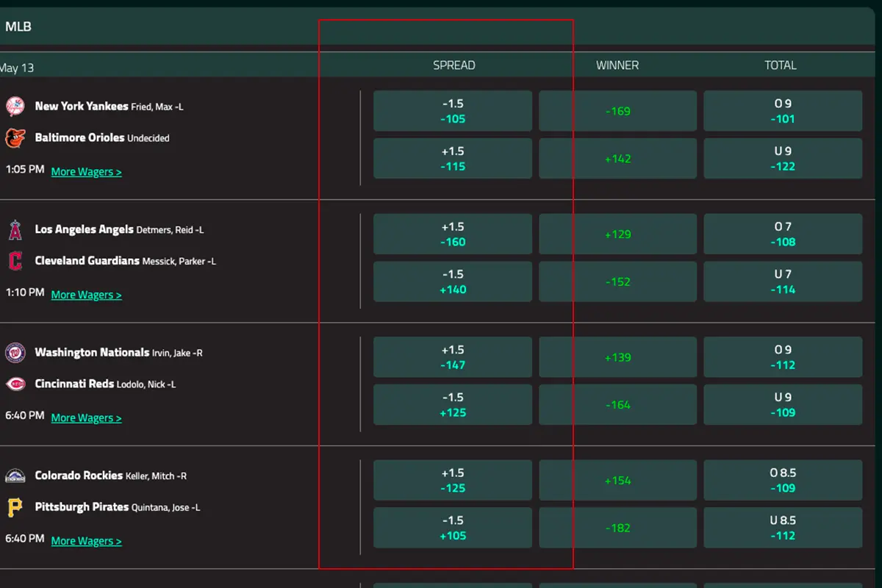Viewport: 882px width, 588px height.
Task: Click the May 13 date label
Action: (x=16, y=68)
